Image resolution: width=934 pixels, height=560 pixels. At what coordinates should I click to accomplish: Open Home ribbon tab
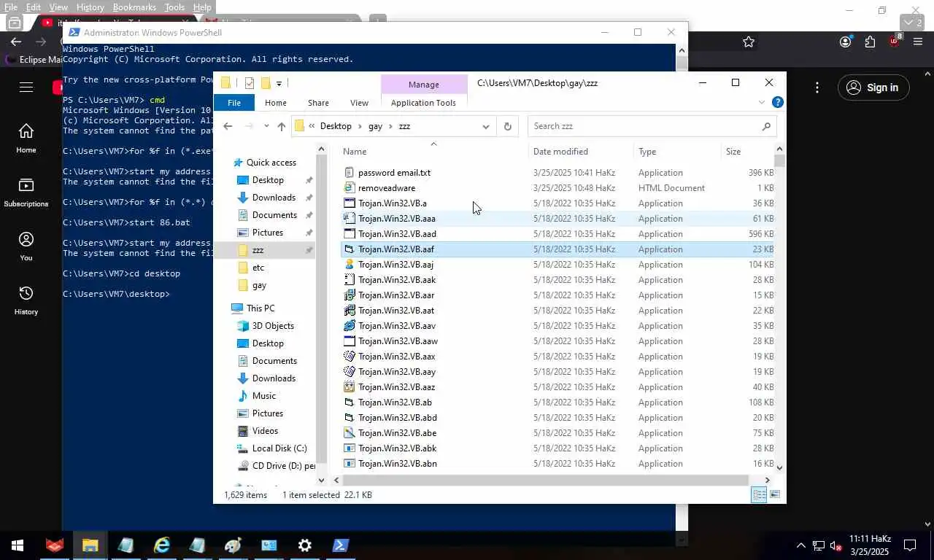[x=276, y=103]
